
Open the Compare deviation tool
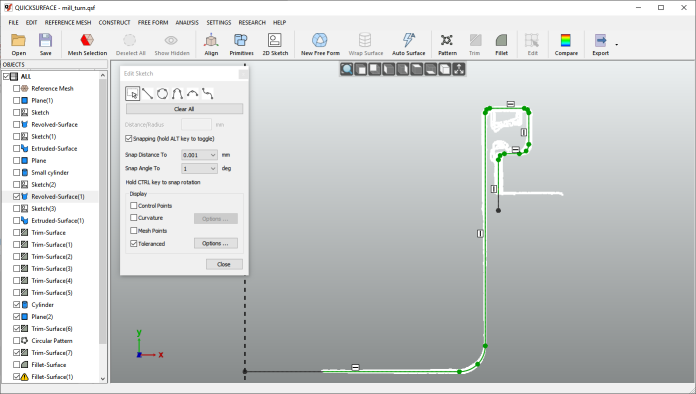click(566, 44)
